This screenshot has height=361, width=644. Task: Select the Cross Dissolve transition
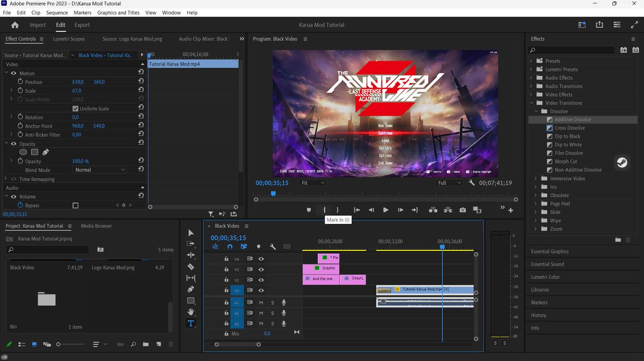point(570,128)
